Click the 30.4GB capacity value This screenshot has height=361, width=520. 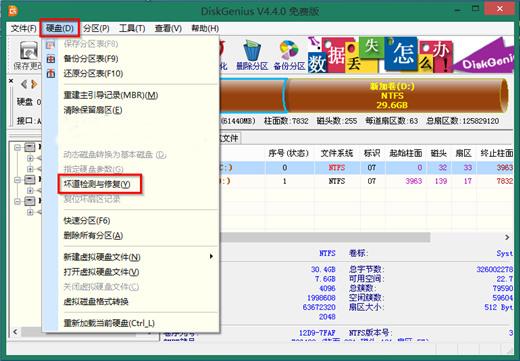coord(323,269)
